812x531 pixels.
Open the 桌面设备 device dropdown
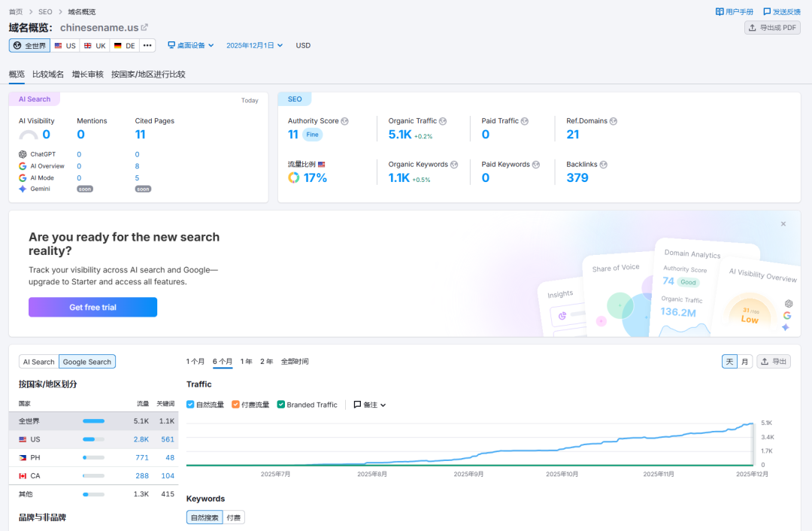coord(191,46)
